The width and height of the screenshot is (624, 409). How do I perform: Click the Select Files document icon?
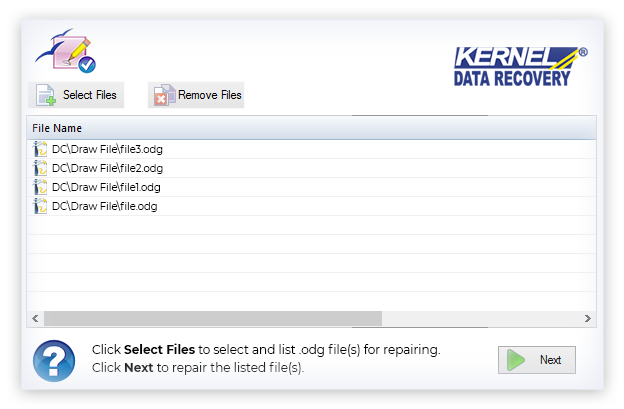click(x=45, y=95)
